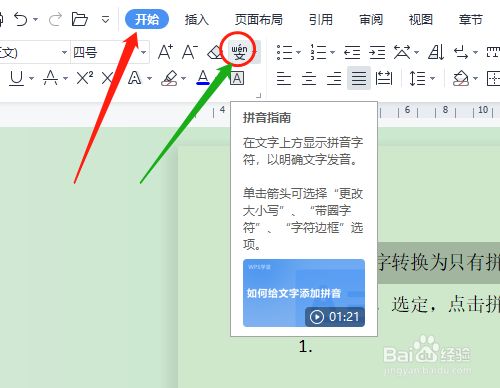Apply font color with the blue-underlined A
Screen dimensions: 500x388
click(x=203, y=78)
